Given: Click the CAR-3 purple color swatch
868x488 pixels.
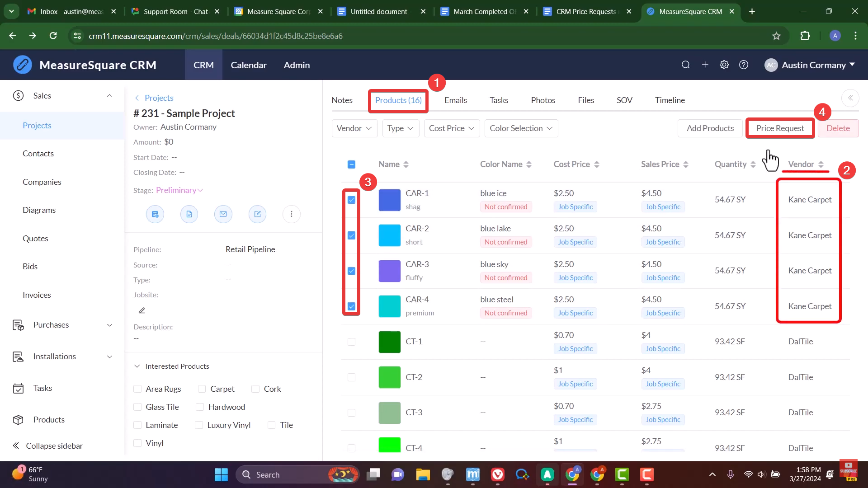Looking at the screenshot, I should coord(389,271).
